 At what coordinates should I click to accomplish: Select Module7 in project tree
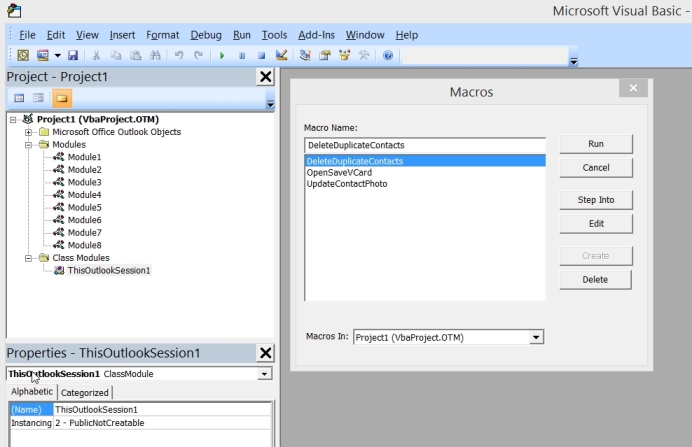[x=84, y=233]
